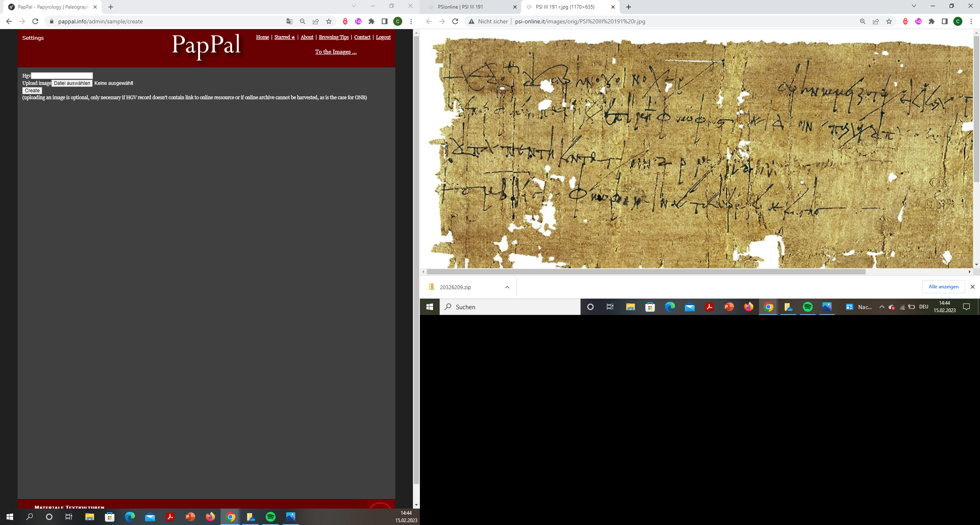Open new tab in left browser window
This screenshot has width=980, height=525.
pyautogui.click(x=111, y=7)
